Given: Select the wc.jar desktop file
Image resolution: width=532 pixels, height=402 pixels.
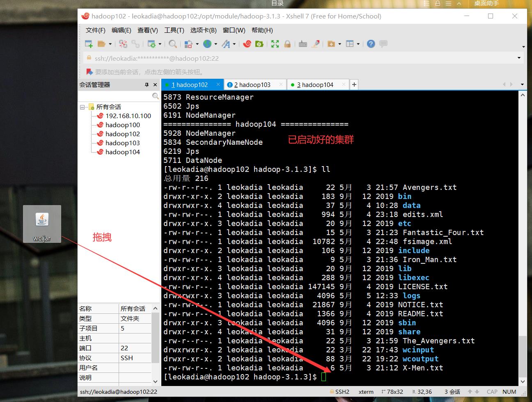Looking at the screenshot, I should pyautogui.click(x=42, y=224).
